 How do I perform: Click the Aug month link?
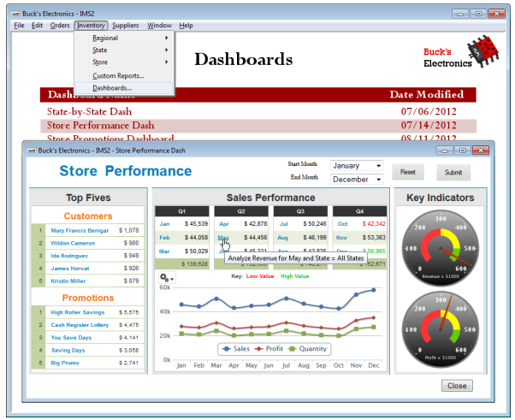(283, 238)
